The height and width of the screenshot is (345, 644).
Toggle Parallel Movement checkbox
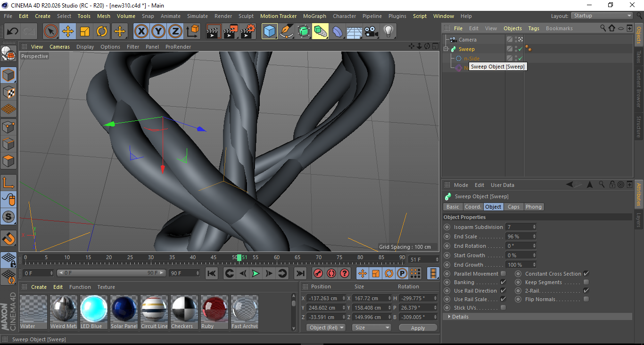[503, 274]
